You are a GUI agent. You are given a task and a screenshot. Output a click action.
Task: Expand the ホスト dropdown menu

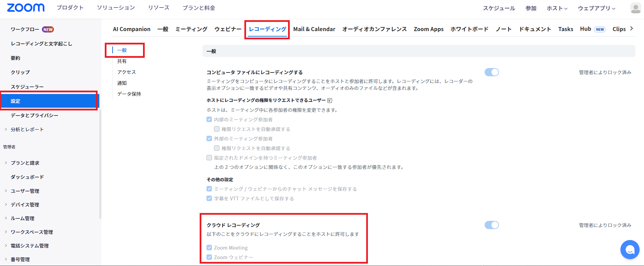(557, 8)
